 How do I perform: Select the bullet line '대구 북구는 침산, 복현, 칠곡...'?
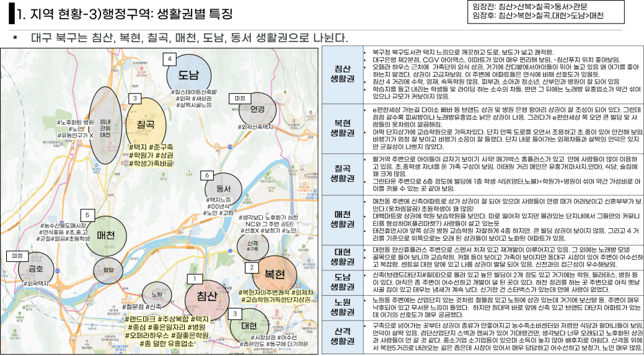click(189, 38)
